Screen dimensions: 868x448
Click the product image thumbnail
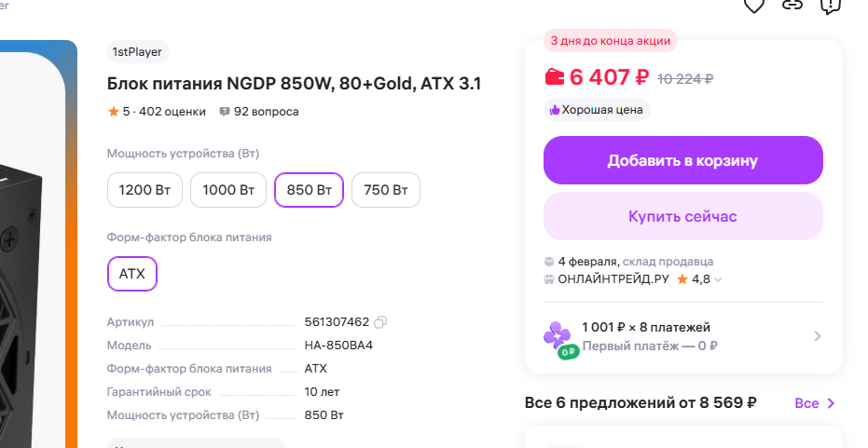click(37, 242)
